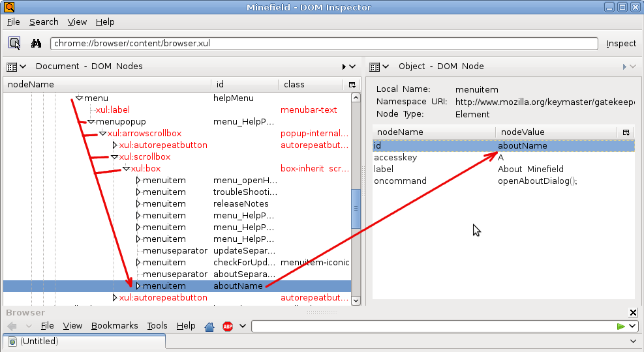Click the About Minefield value cell
Viewport: 644px width, 352px height.
coord(530,169)
